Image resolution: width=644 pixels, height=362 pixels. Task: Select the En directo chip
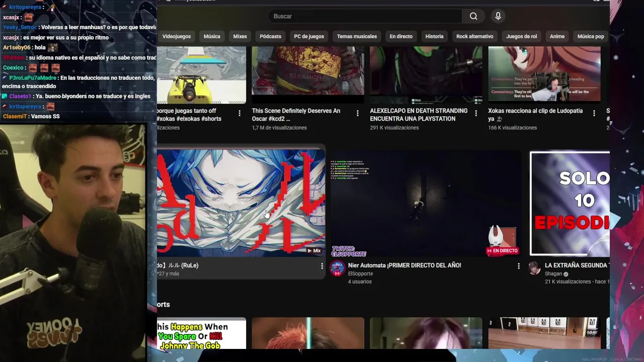(401, 36)
